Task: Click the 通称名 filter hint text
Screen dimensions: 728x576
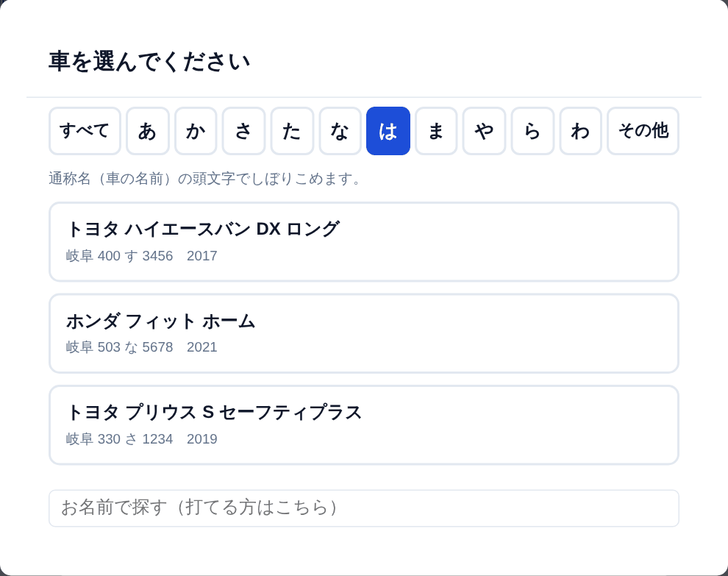Action: tap(205, 179)
